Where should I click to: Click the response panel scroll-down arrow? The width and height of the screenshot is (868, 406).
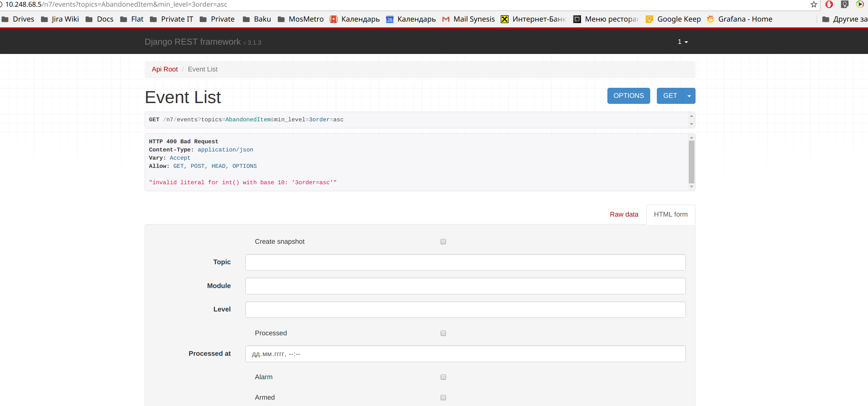point(691,187)
